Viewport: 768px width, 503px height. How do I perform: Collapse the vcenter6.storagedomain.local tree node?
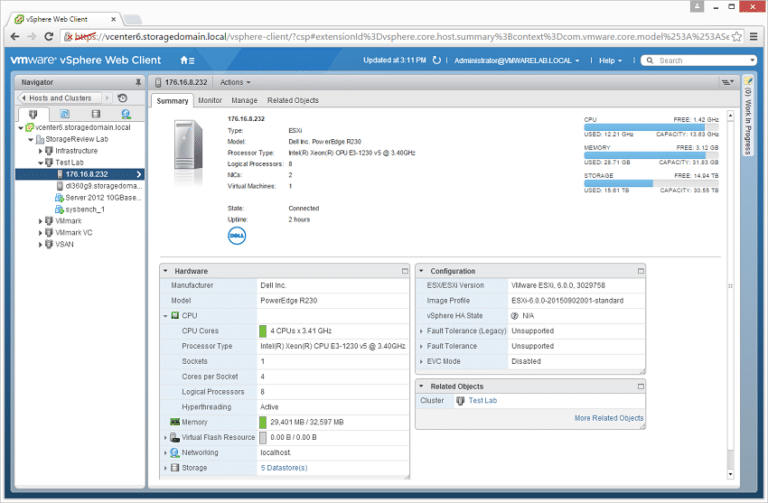pos(21,128)
